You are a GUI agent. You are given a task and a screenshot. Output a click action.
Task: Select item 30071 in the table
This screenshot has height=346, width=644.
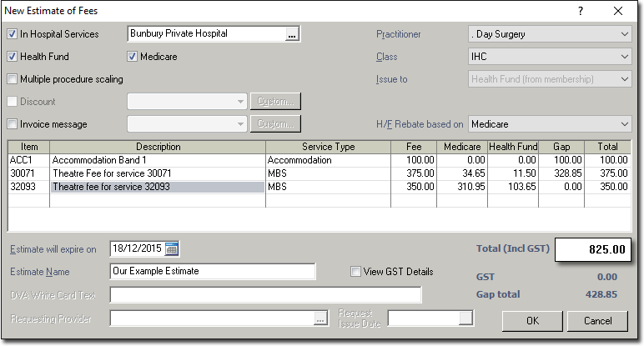[x=28, y=173]
